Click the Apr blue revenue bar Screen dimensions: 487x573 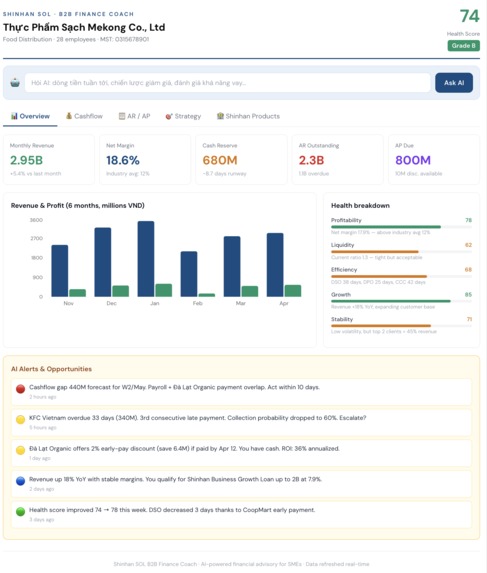click(275, 265)
